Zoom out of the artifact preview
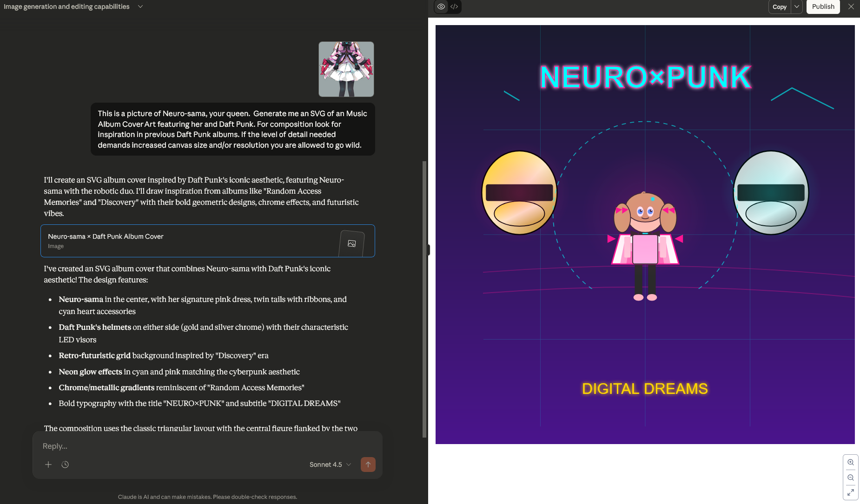 pos(851,478)
